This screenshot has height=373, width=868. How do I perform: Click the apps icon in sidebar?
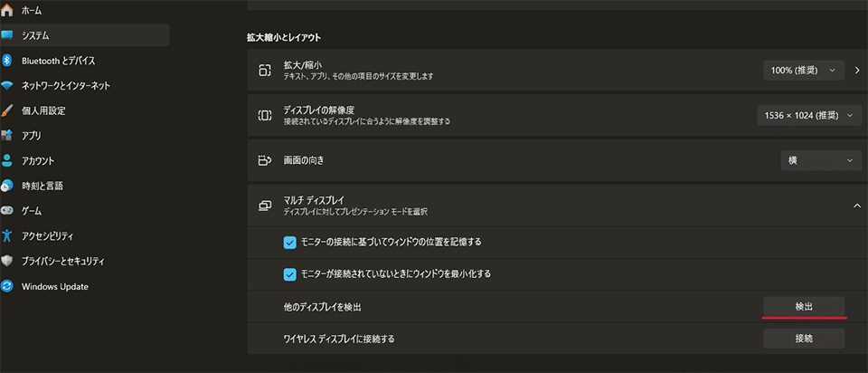coord(6,135)
